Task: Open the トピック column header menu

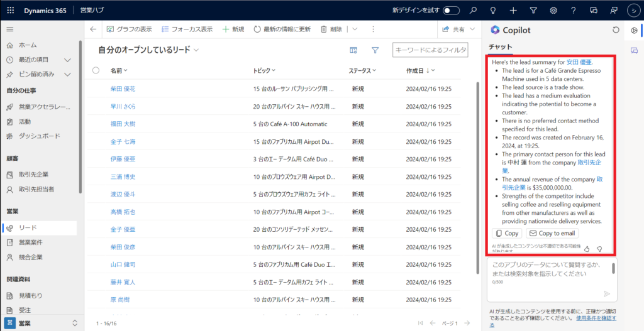Action: [264, 70]
